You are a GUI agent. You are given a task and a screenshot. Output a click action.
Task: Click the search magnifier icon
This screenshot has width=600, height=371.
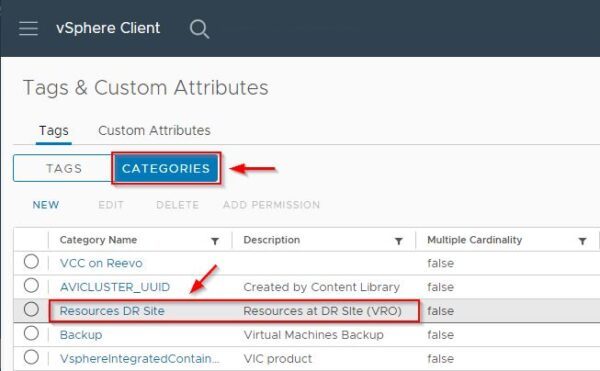[x=199, y=29]
